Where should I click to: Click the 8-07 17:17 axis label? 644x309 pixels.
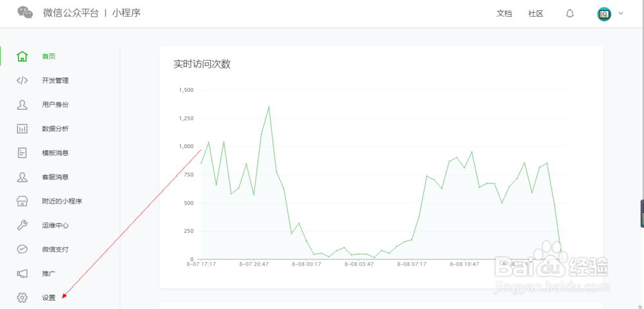201,265
